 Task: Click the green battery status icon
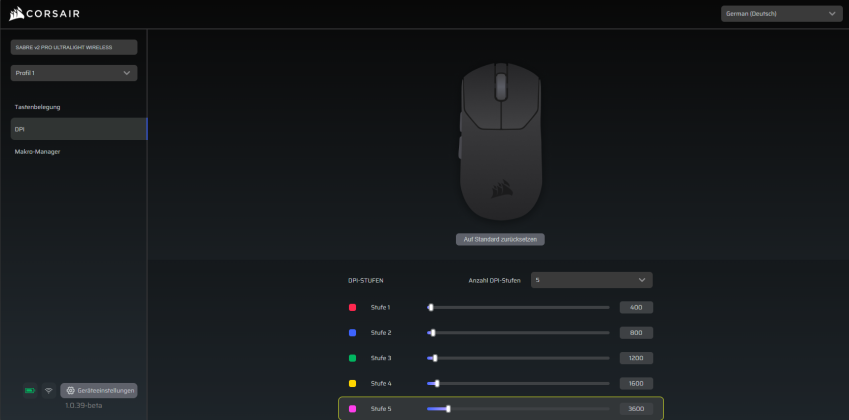30,390
